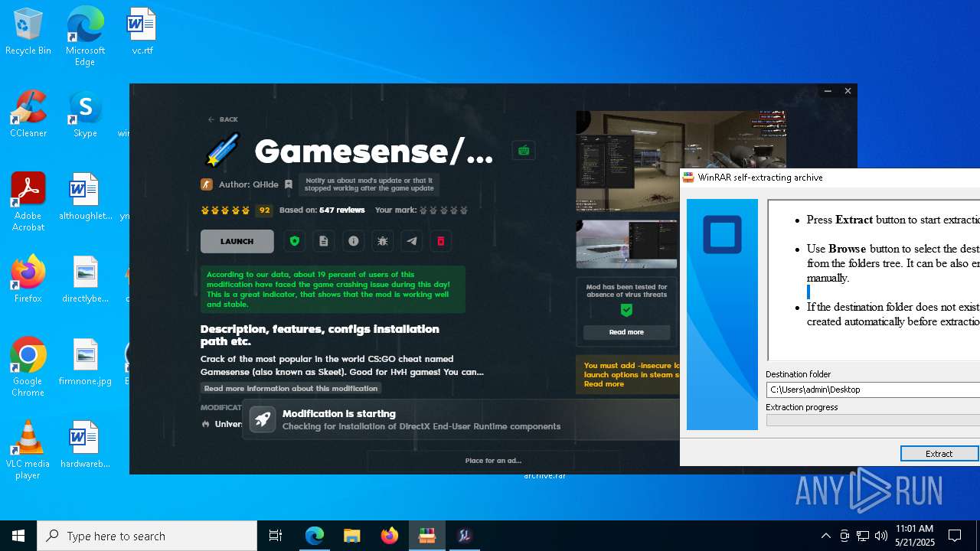Click the taskbar search box
The width and height of the screenshot is (980, 551).
point(147,536)
